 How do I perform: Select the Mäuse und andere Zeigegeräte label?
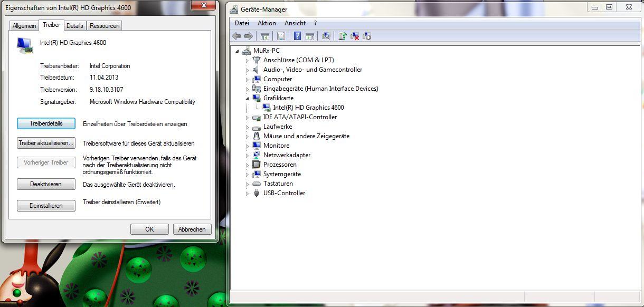point(306,136)
